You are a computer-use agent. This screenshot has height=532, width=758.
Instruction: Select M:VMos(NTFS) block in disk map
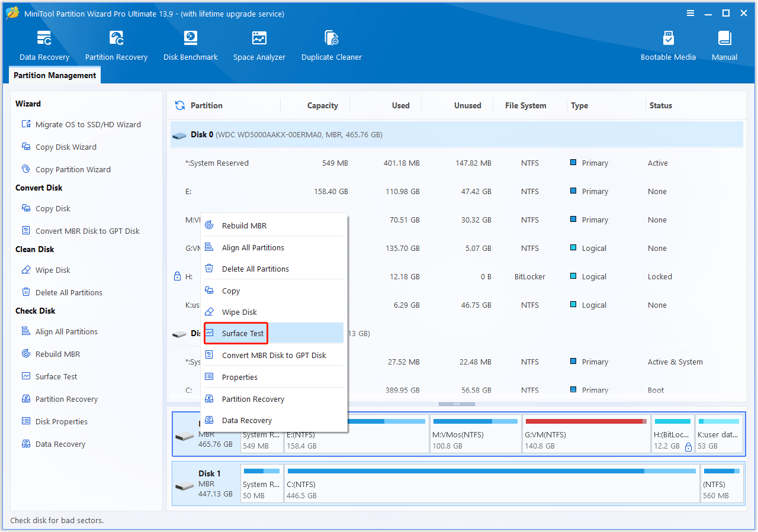475,434
